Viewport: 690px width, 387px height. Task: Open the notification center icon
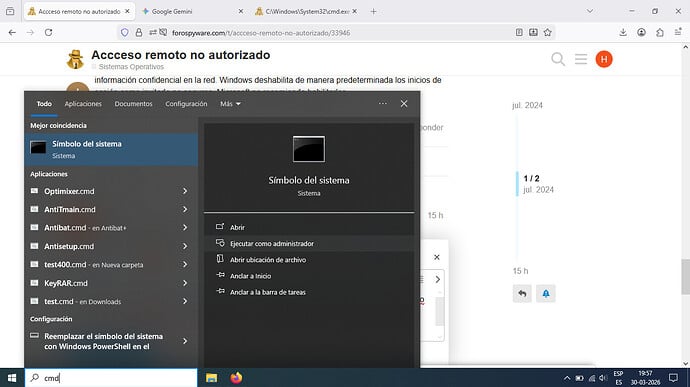[x=673, y=378]
